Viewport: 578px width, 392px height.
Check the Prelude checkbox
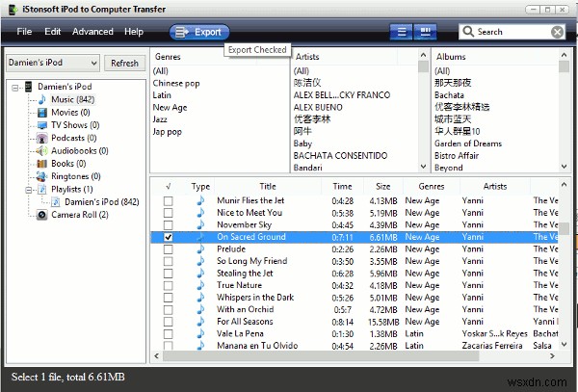[x=168, y=249]
